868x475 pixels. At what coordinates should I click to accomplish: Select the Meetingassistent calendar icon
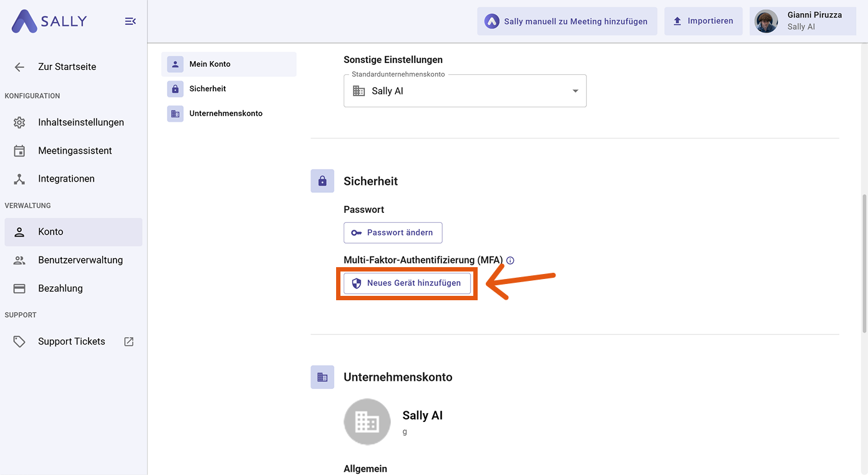pos(19,150)
